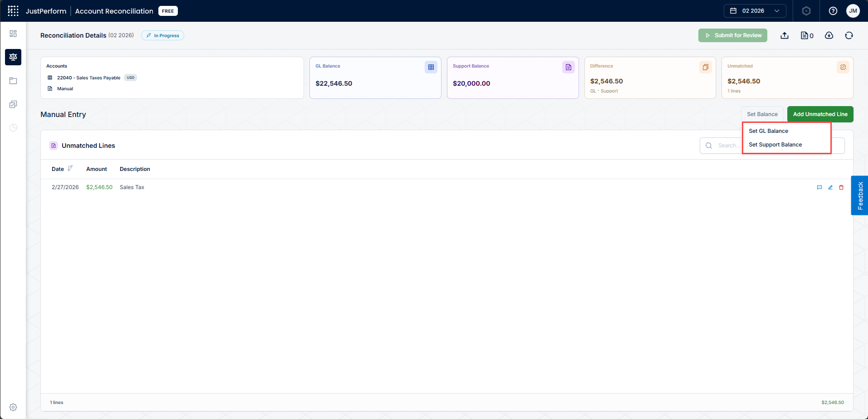Click the USD currency tag
Image resolution: width=868 pixels, height=419 pixels.
tap(131, 78)
